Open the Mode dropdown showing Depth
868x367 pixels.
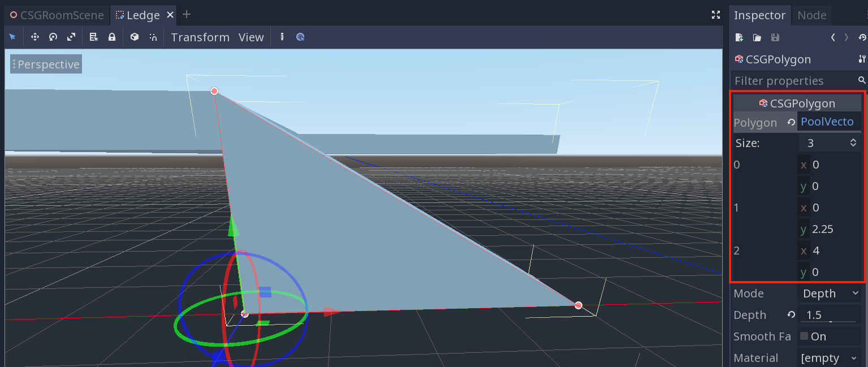click(x=830, y=293)
